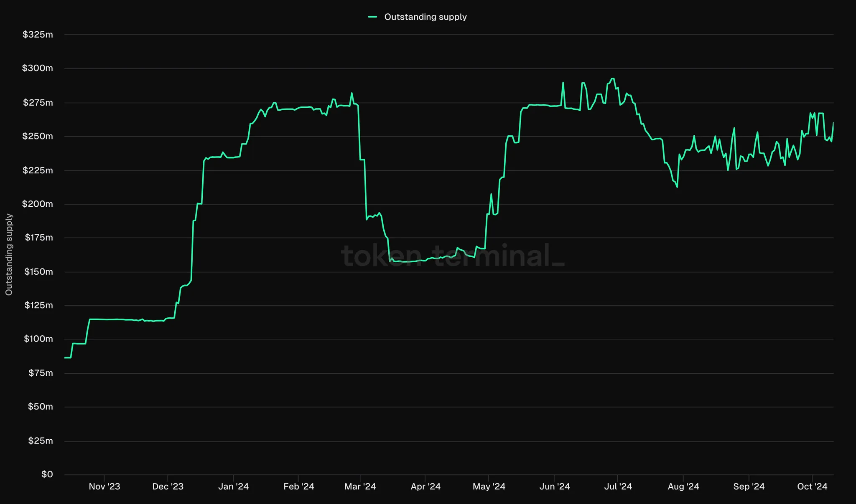Click the Aug '24 x-axis label
This screenshot has height=504, width=856.
[683, 487]
